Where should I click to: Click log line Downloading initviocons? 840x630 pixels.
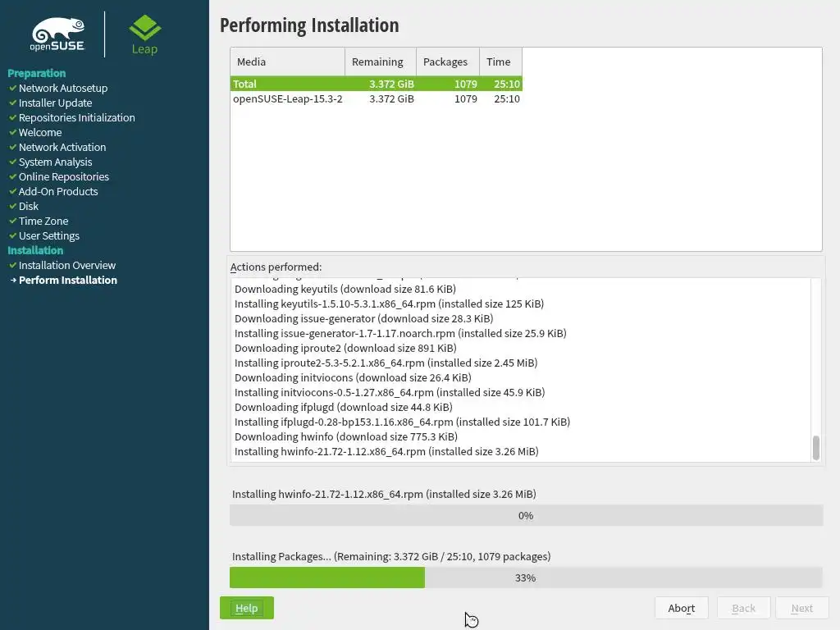353,377
